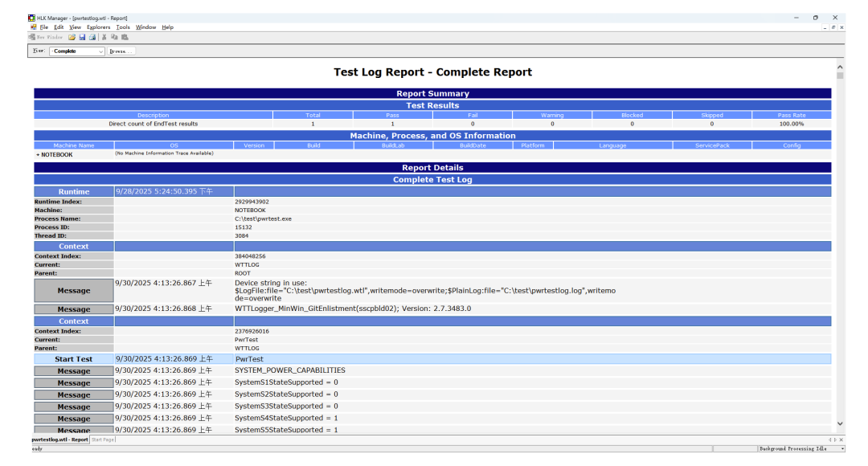Click the 'SYSTEM_POWER_CAPABILITIES' message text

290,370
